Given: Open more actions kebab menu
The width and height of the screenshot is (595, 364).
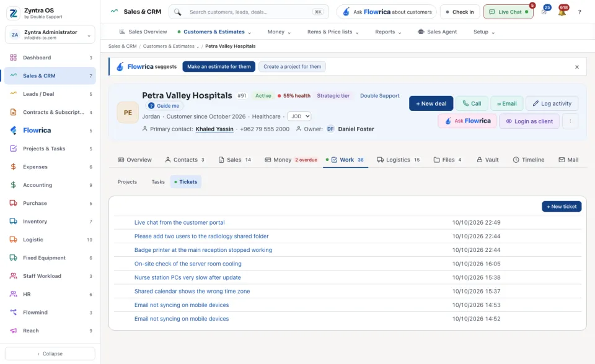Looking at the screenshot, I should [x=570, y=121].
